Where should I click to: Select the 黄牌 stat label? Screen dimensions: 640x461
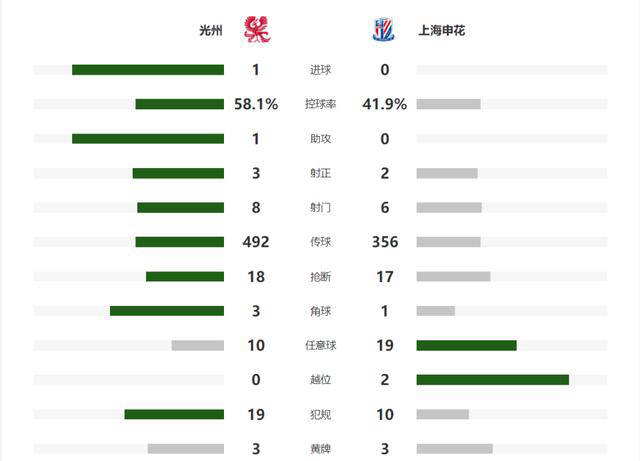pyautogui.click(x=320, y=449)
